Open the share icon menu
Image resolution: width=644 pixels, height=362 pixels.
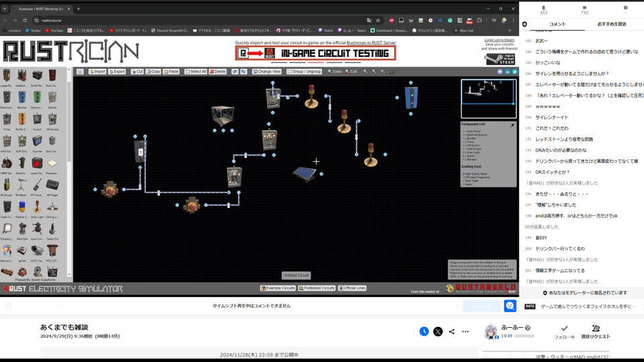coord(451,331)
